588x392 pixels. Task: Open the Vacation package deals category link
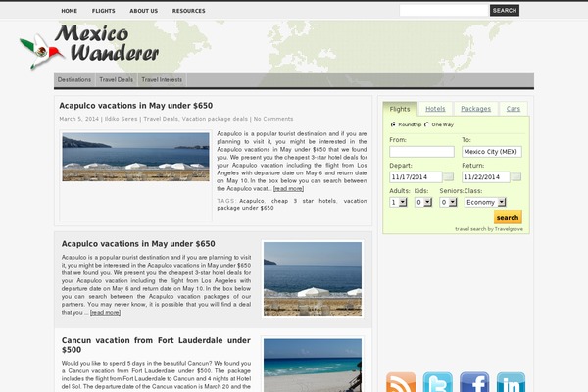pyautogui.click(x=215, y=119)
